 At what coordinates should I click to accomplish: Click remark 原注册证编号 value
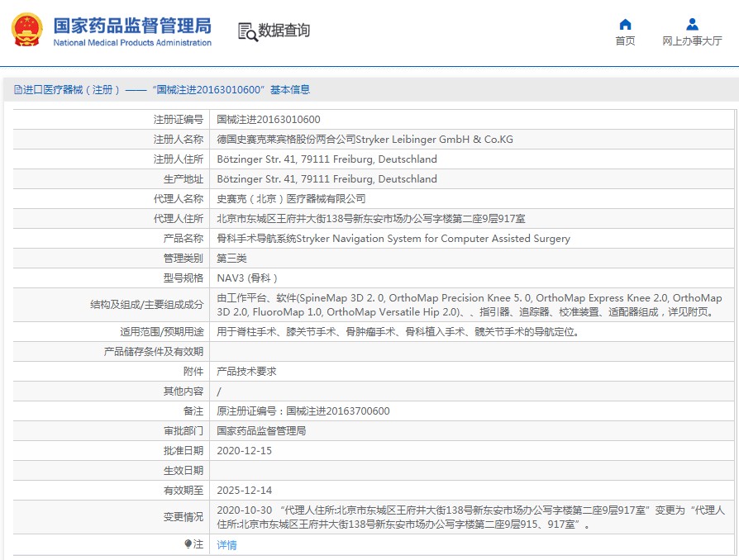pos(303,411)
